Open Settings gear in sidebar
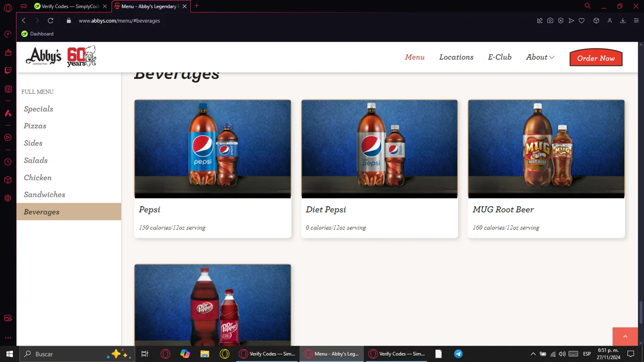The width and height of the screenshot is (644, 362). [8, 198]
